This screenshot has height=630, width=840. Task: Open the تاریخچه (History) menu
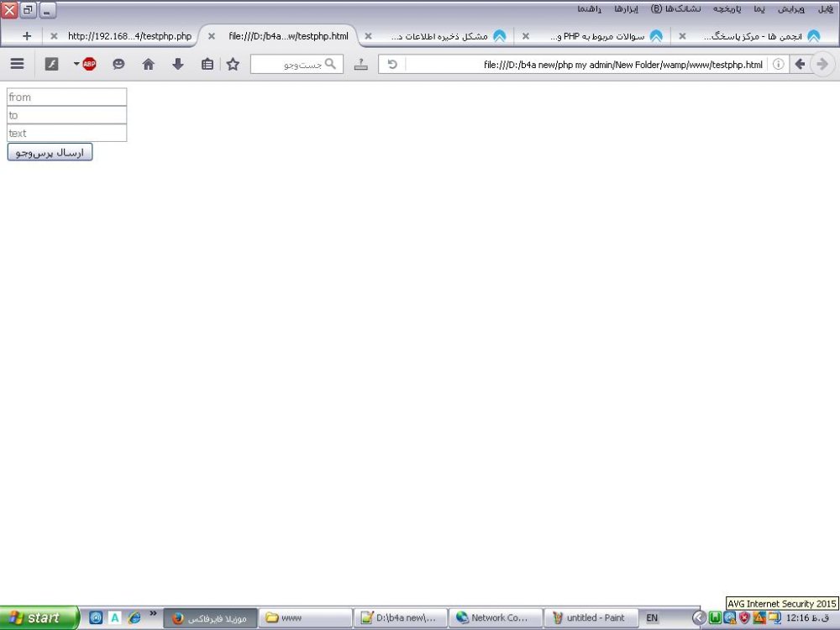coord(727,9)
